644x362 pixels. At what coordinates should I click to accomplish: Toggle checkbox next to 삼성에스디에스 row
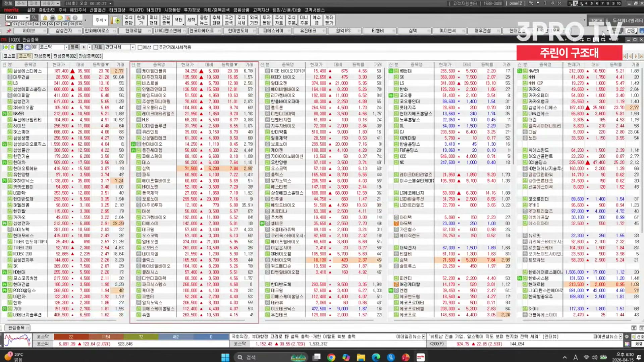tap(10, 71)
